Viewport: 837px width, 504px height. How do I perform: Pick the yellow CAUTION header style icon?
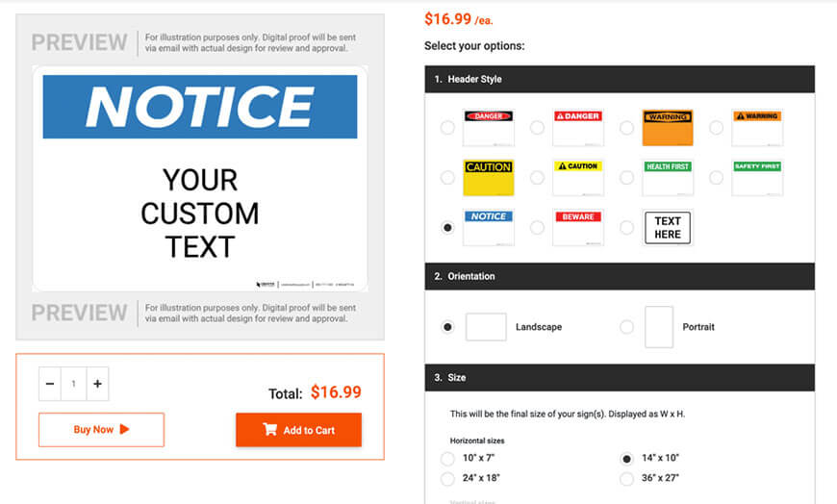(x=488, y=177)
